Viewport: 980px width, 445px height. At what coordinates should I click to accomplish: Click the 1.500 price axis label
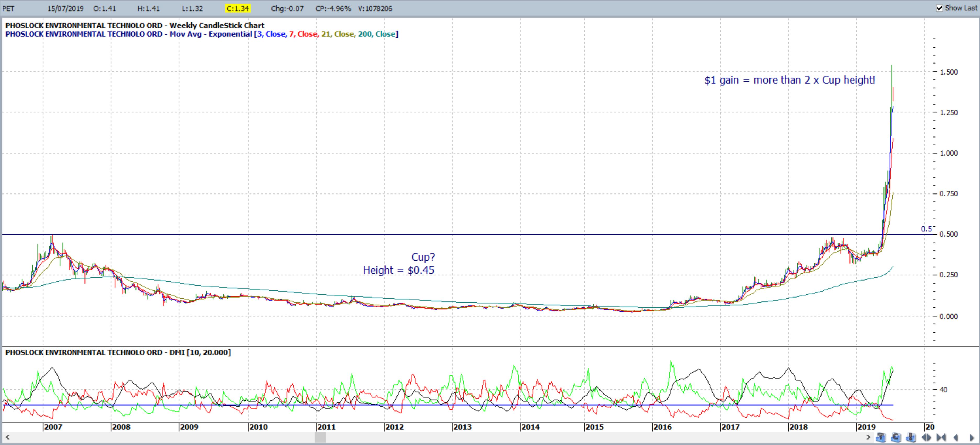(x=948, y=72)
